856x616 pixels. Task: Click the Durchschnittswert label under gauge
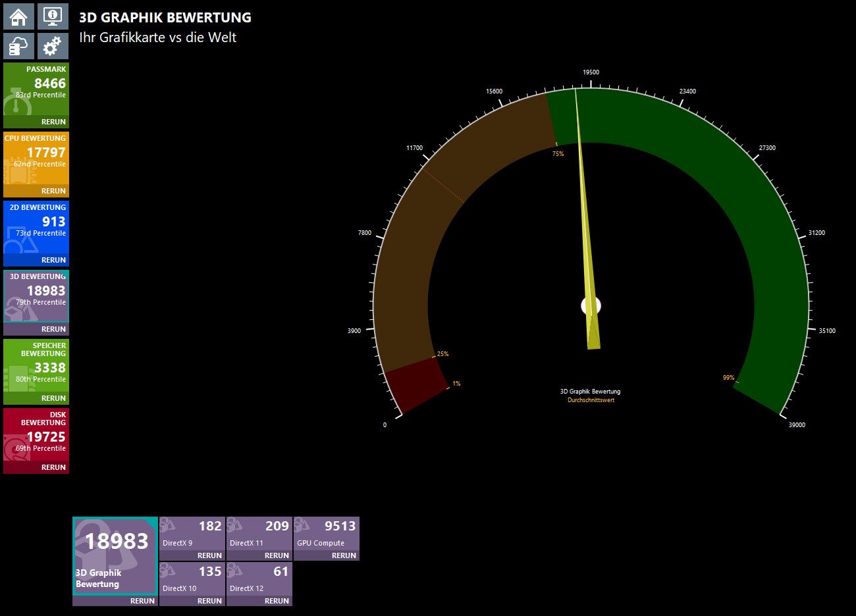click(x=591, y=400)
